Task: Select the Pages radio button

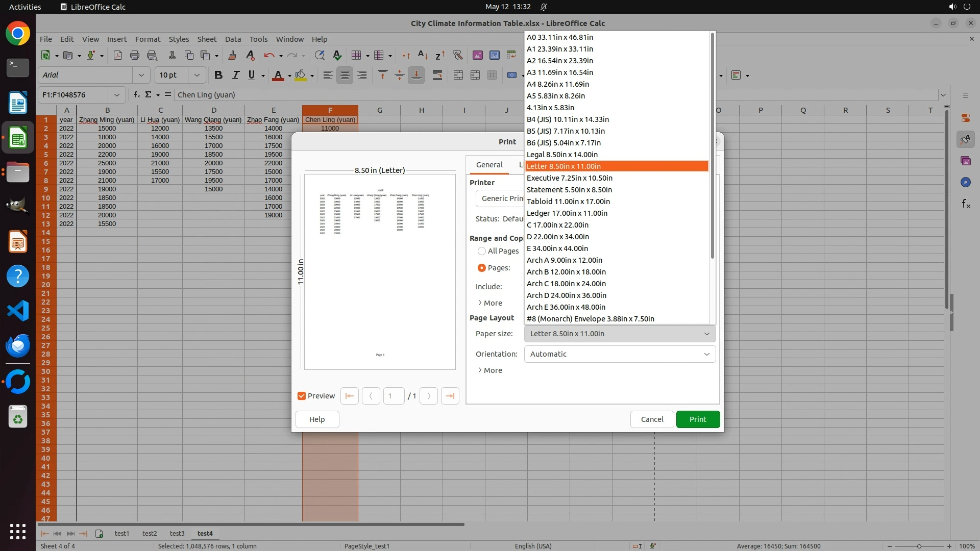Action: (482, 268)
